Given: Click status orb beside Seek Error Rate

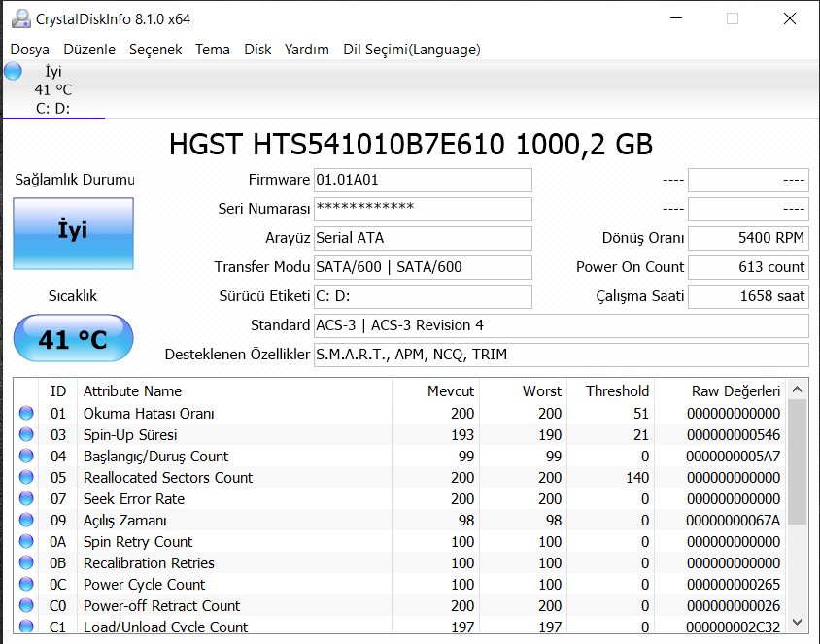Looking at the screenshot, I should pyautogui.click(x=26, y=499).
